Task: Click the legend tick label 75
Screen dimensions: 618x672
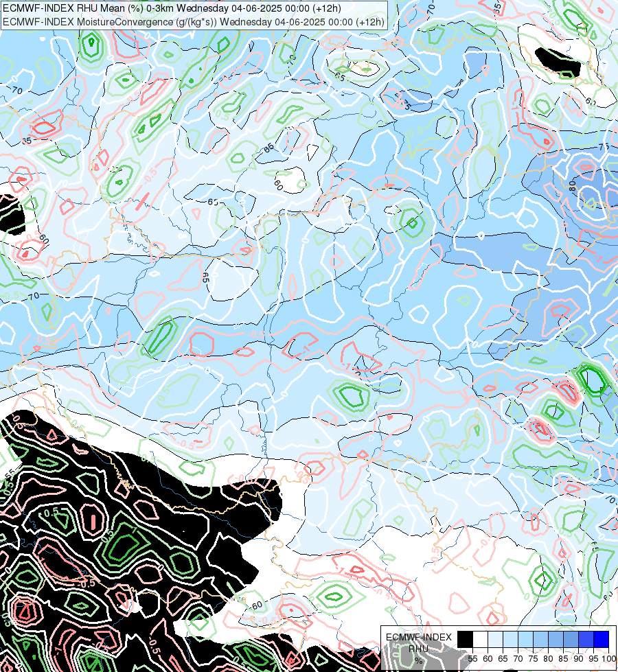Action: [x=533, y=659]
